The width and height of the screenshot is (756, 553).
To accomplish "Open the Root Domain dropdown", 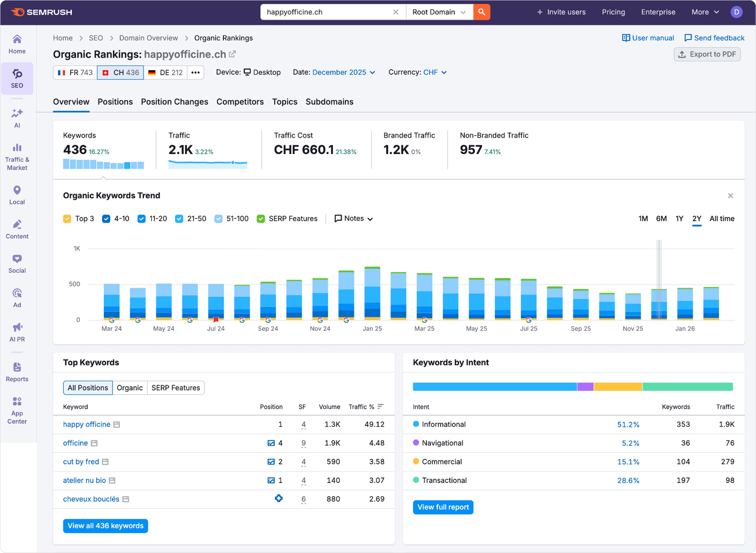I will (x=439, y=12).
